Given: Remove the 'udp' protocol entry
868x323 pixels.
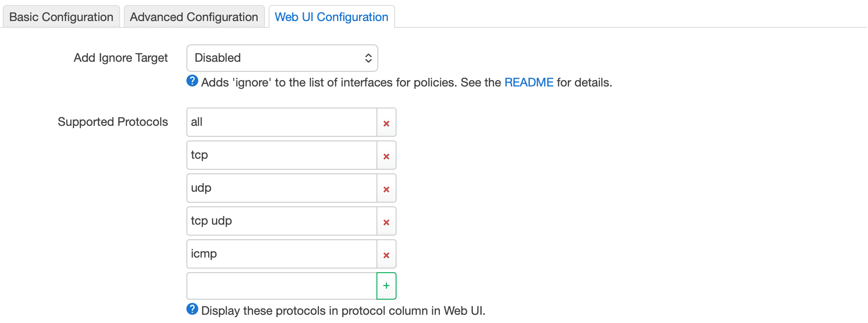Looking at the screenshot, I should [x=386, y=188].
